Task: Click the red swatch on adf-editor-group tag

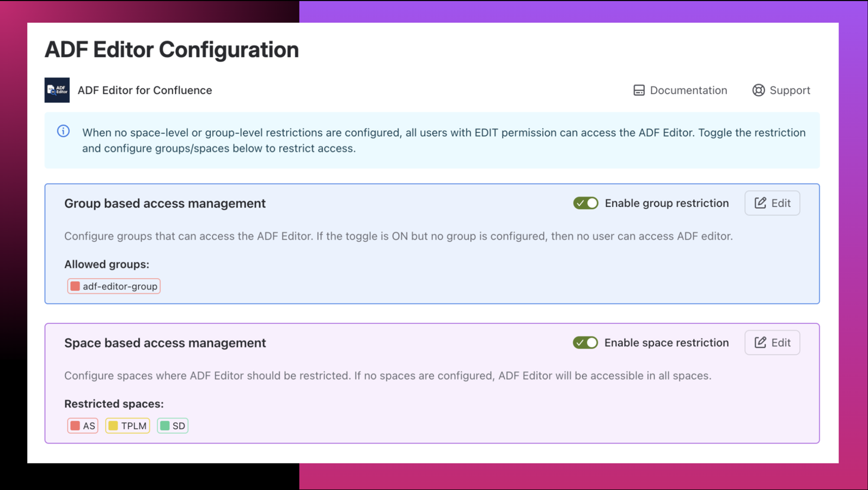Action: point(75,286)
